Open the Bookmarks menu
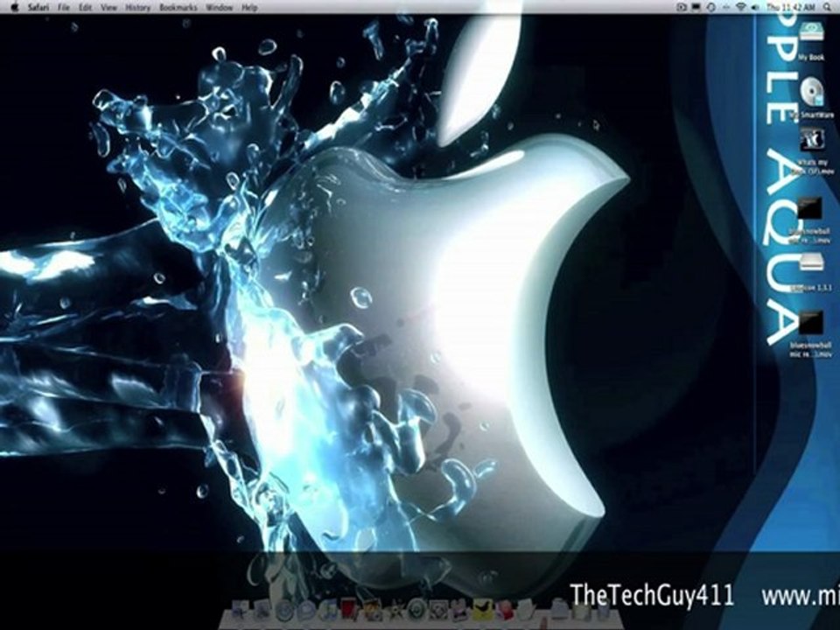840x630 pixels. 178,8
